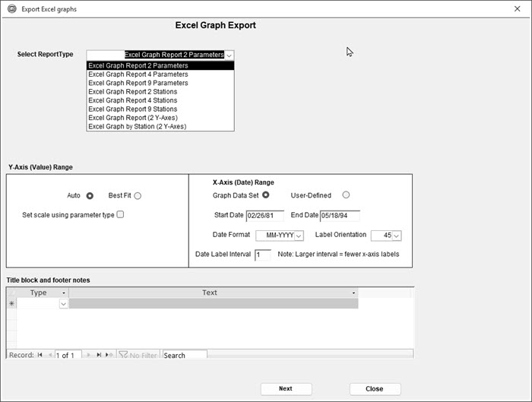
Task: Click the empty Text cell in new row
Action: [x=214, y=304]
